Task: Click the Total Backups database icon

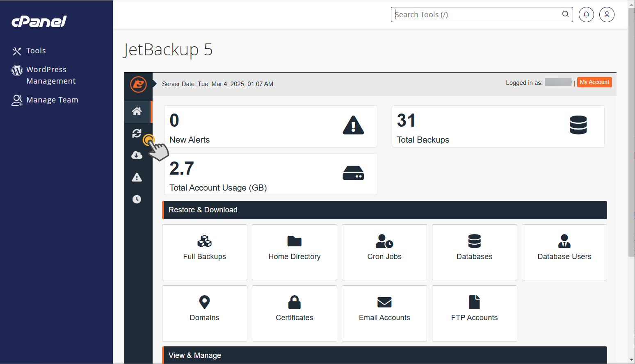Action: coord(578,125)
